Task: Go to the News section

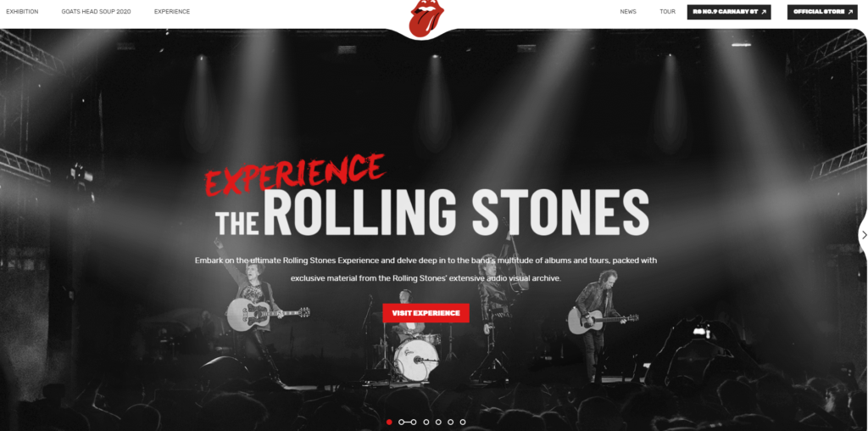Action: pos(628,12)
